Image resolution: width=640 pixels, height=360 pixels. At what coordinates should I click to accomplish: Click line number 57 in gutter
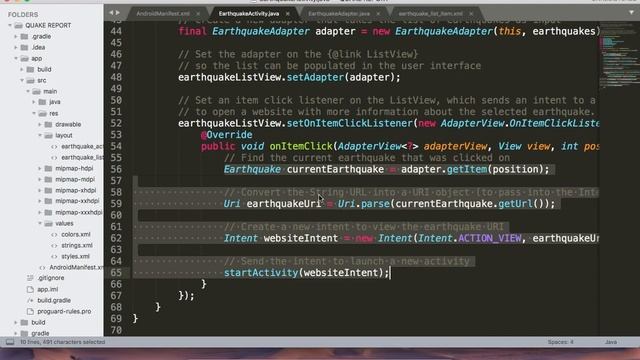click(x=116, y=181)
